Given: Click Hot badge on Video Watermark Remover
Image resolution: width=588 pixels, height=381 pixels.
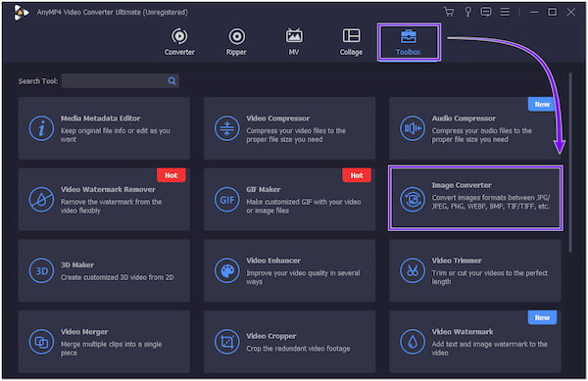Looking at the screenshot, I should pos(171,175).
